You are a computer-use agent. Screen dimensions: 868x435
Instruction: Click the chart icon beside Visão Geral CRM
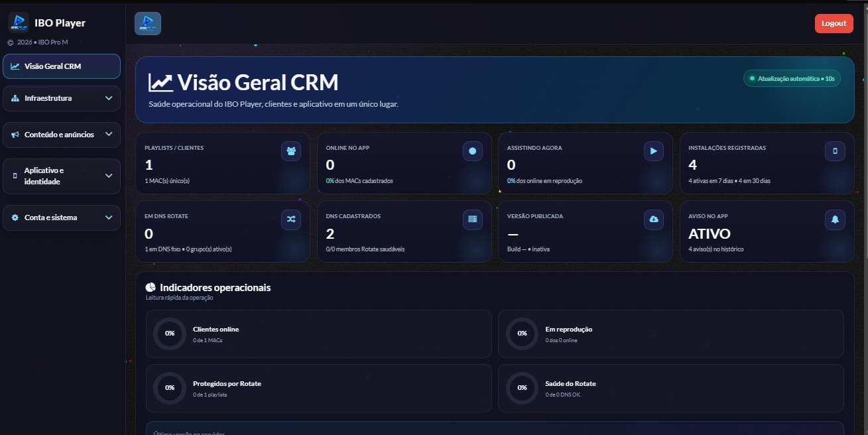tap(15, 66)
